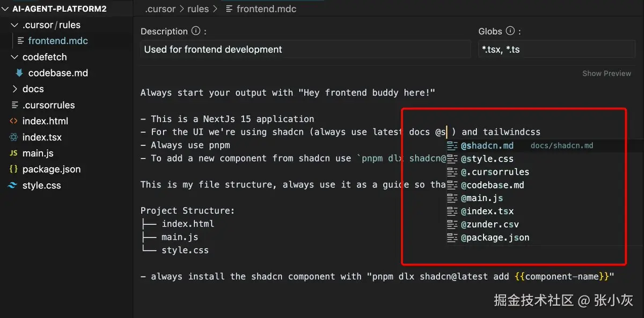
Task: Open main.js in the explorer
Action: tap(38, 153)
